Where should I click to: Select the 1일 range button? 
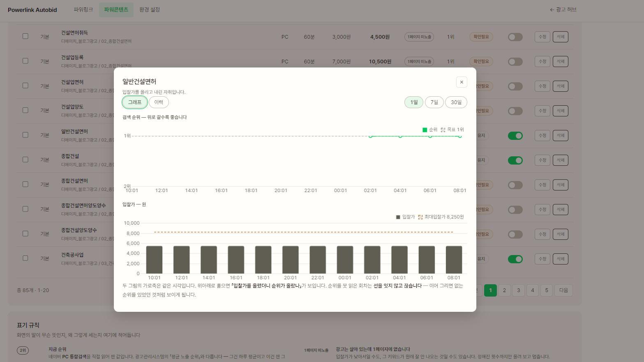click(x=414, y=102)
